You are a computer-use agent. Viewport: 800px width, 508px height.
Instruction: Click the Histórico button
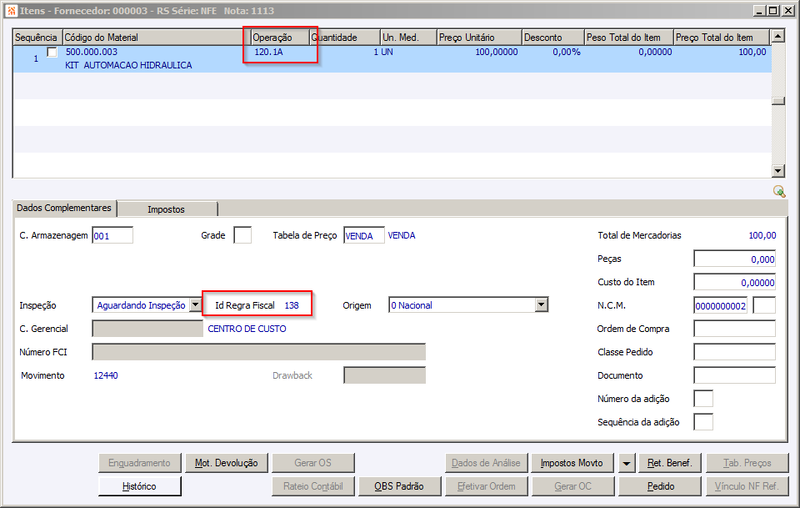pos(139,486)
